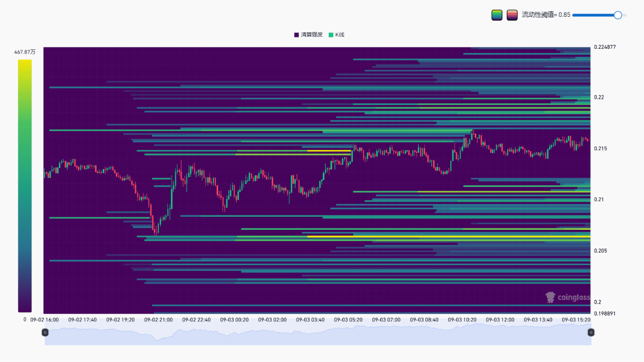Click the 0.21 price axis label
Image resolution: width=644 pixels, height=362 pixels.
pos(599,199)
